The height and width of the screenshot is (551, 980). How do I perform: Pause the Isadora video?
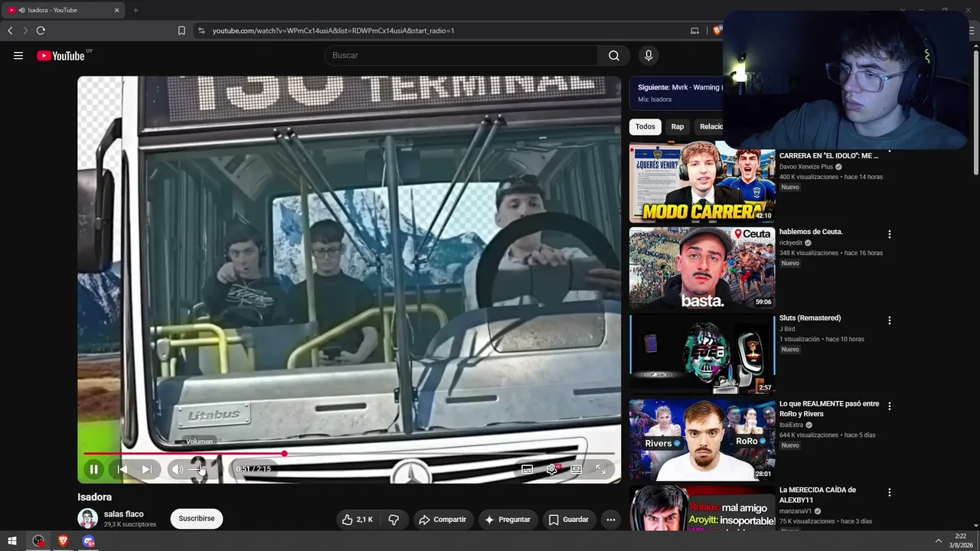tap(93, 469)
